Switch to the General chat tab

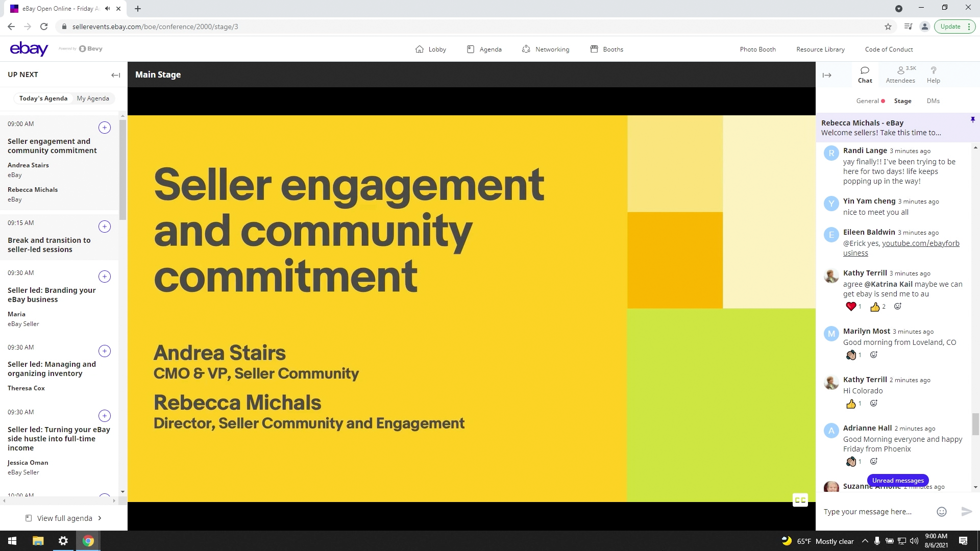point(867,101)
